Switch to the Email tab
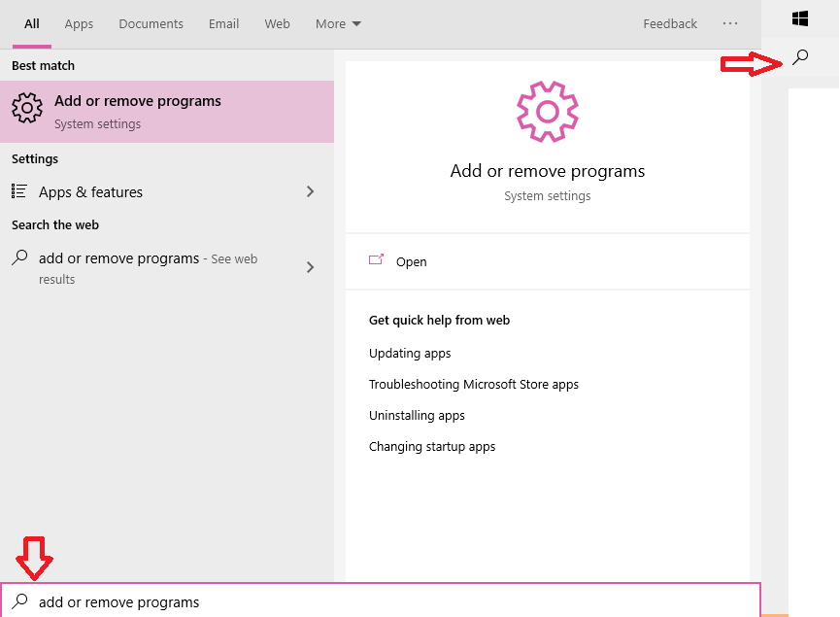840x617 pixels. tap(224, 23)
